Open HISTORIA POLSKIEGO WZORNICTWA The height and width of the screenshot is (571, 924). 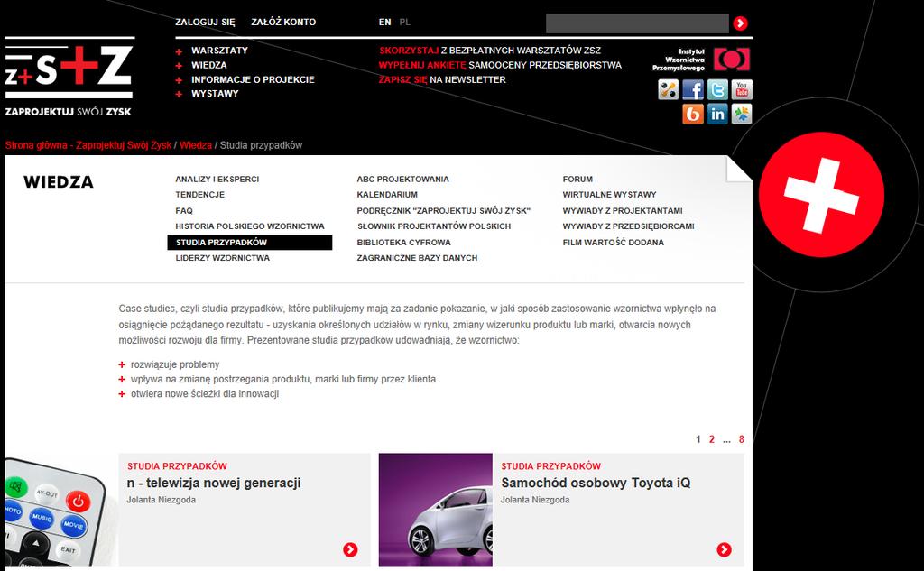pyautogui.click(x=250, y=226)
